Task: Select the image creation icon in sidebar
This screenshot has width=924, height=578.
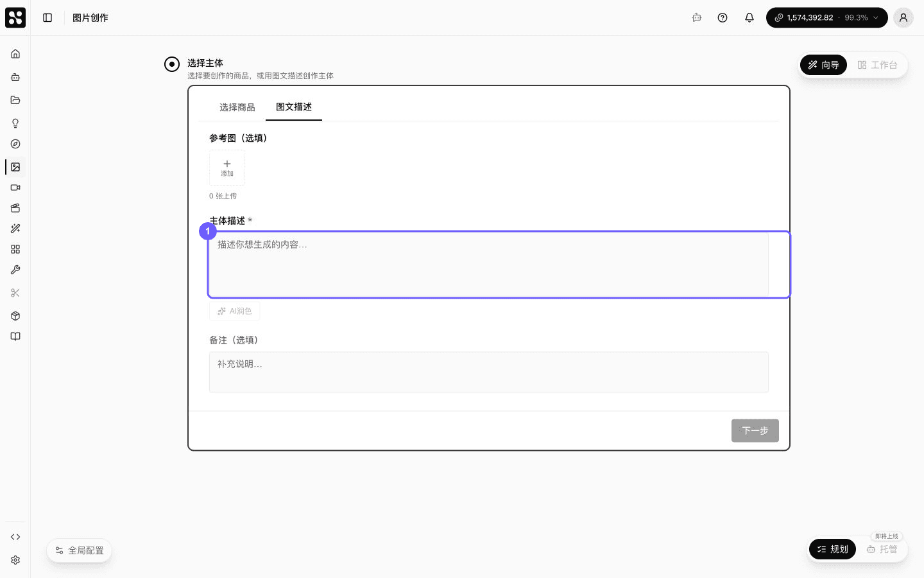Action: [15, 167]
